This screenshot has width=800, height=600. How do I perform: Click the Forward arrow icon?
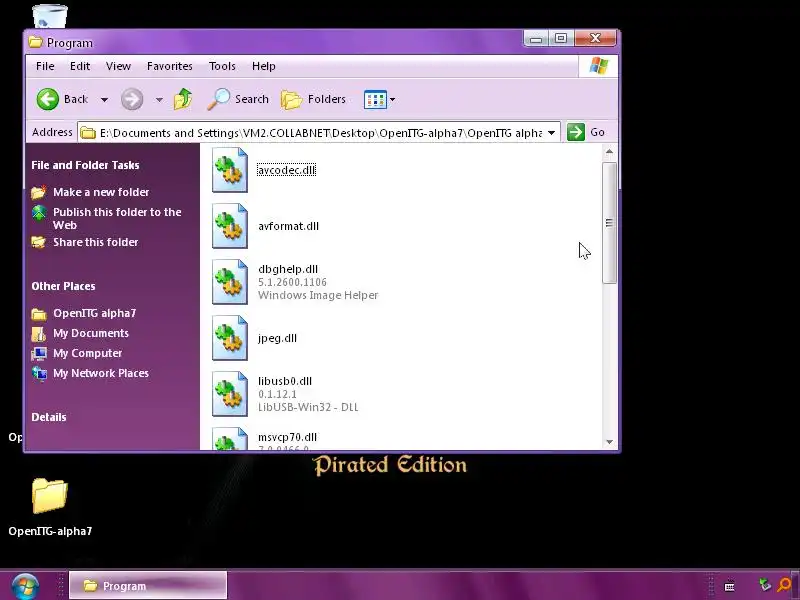pyautogui.click(x=132, y=99)
